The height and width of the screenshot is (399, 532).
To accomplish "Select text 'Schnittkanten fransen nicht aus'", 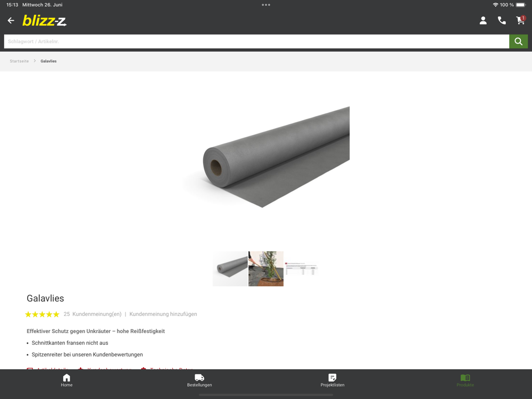I will (70, 343).
